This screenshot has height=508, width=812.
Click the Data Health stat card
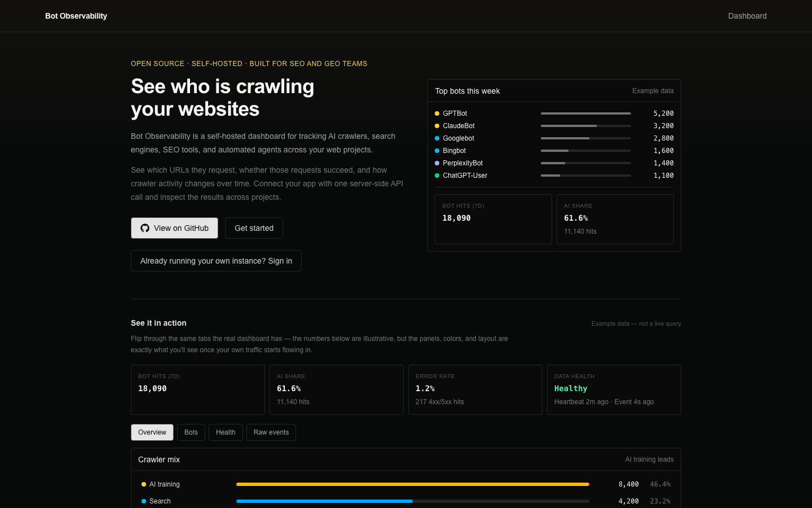pyautogui.click(x=614, y=389)
